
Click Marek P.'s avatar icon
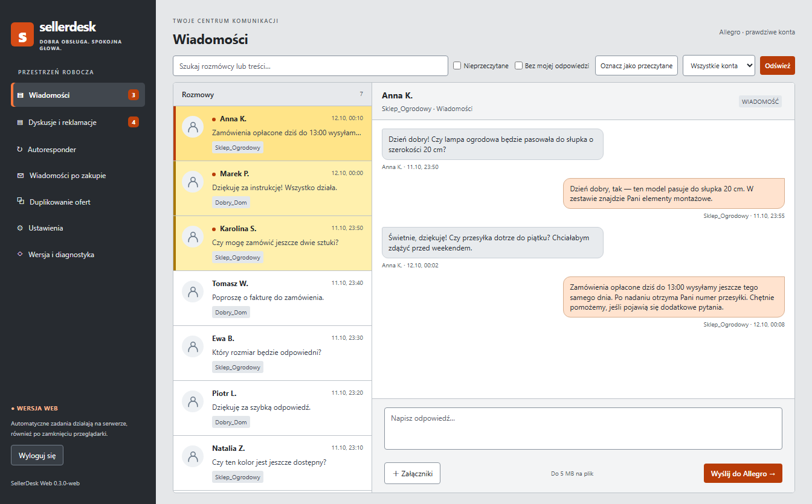(193, 182)
